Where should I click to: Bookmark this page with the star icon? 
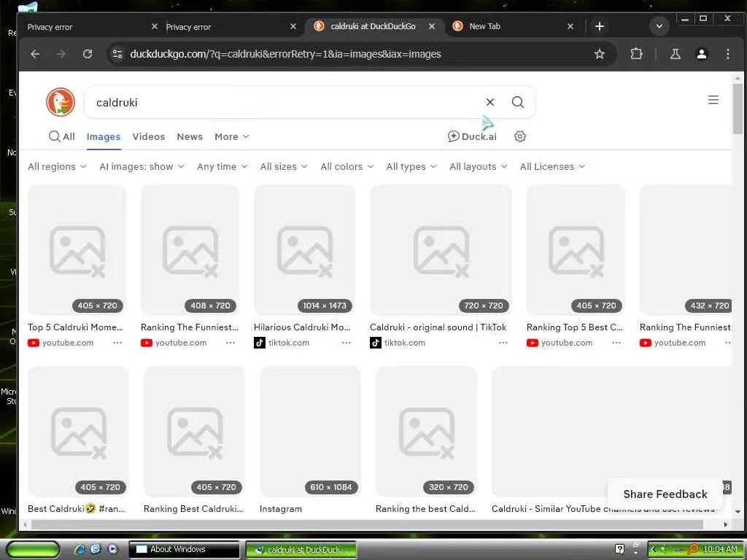(x=599, y=54)
